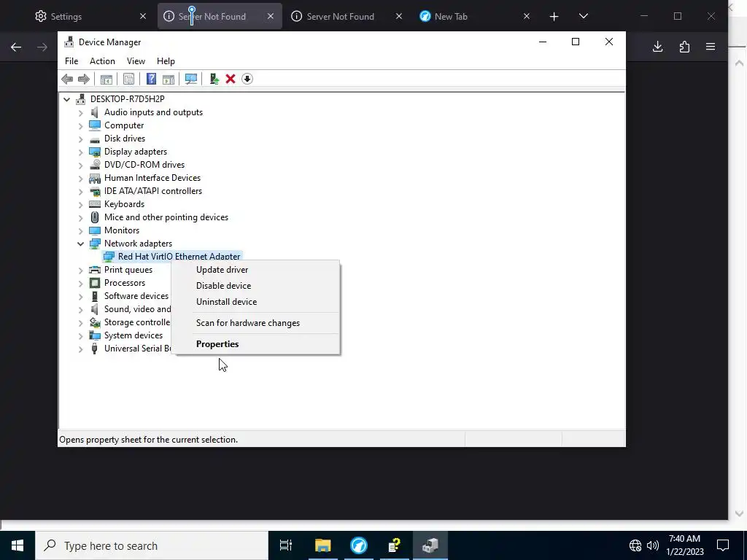Image resolution: width=747 pixels, height=560 pixels.
Task: Click the Back arrow in Device Manager toolbar
Action: pos(67,79)
